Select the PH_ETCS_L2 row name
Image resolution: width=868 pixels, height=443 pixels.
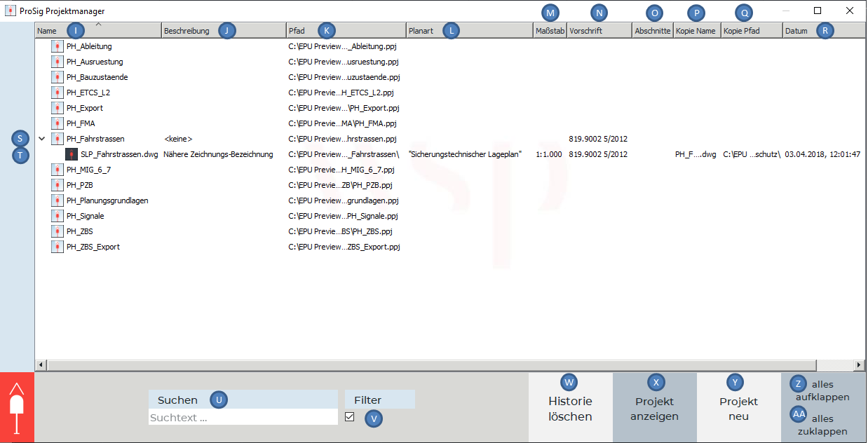click(x=88, y=93)
